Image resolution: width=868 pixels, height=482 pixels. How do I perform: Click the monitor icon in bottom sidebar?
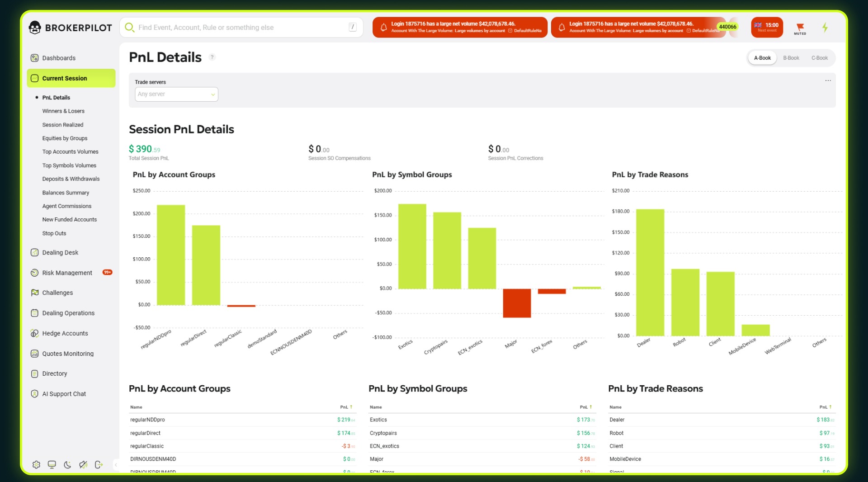[52, 465]
